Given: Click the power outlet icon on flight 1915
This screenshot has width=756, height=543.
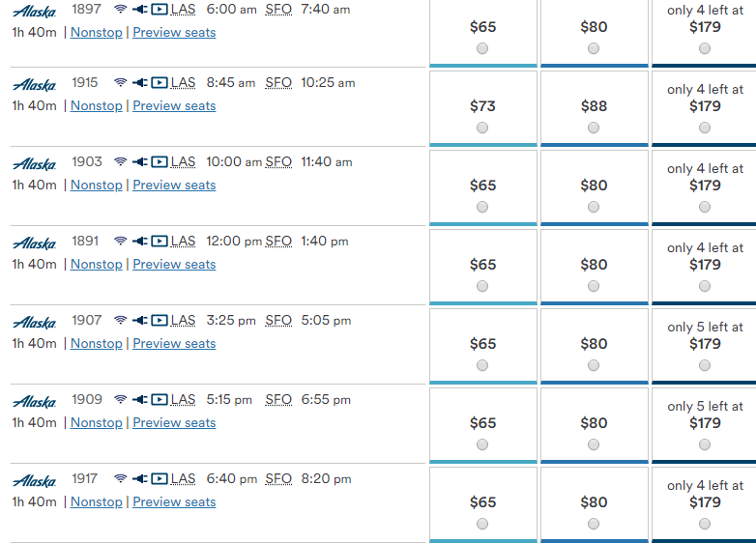Looking at the screenshot, I should tap(140, 83).
